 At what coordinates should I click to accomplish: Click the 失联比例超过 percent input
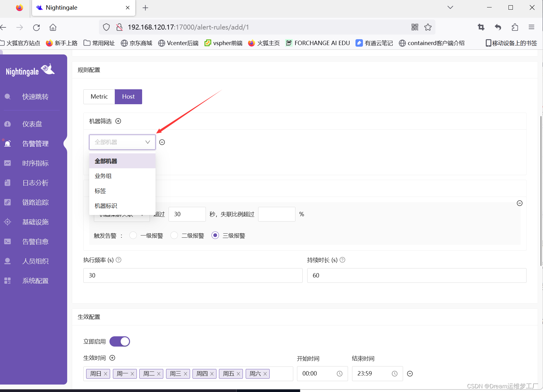(x=277, y=214)
